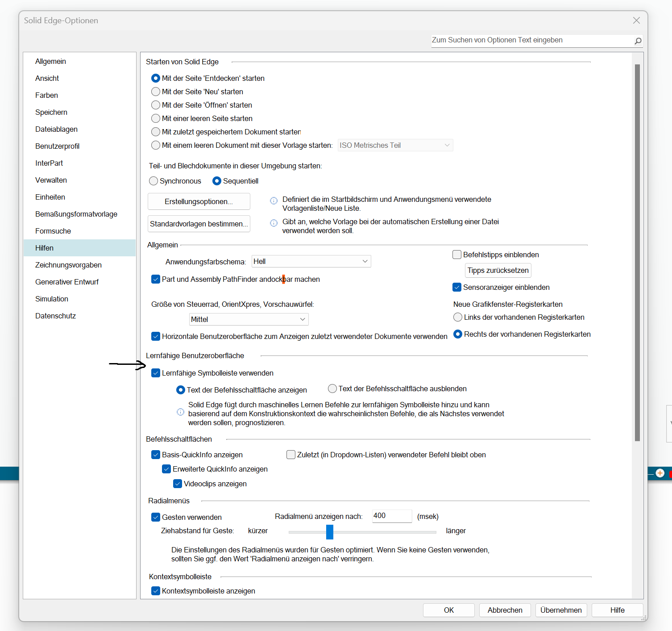Switch to the Zeichnungsvorgaben page
This screenshot has width=672, height=631.
[79, 265]
